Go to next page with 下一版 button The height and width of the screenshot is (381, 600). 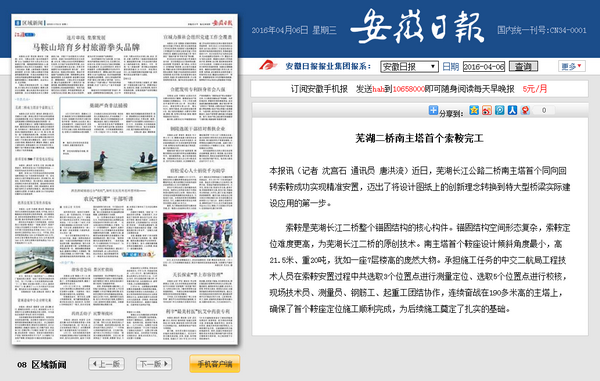pyautogui.click(x=154, y=364)
